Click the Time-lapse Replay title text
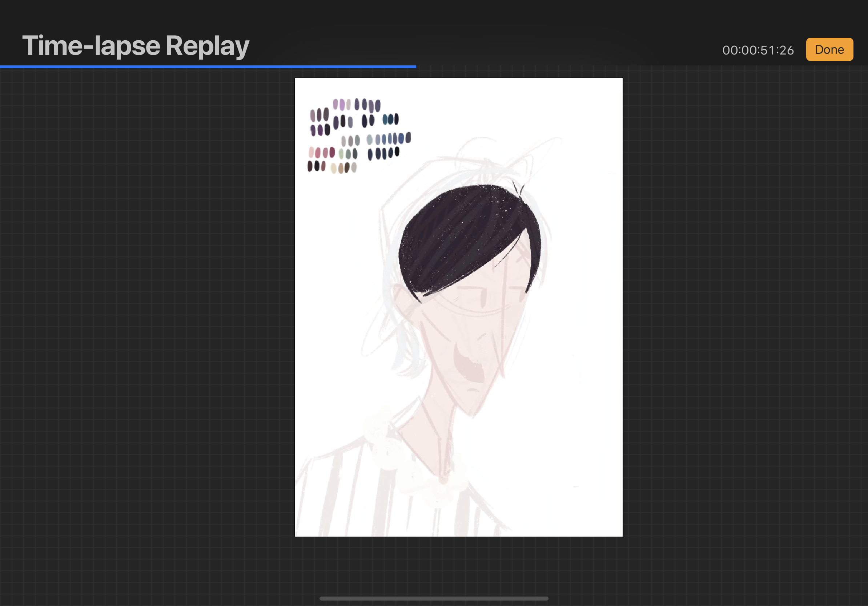This screenshot has height=606, width=868. click(x=135, y=46)
